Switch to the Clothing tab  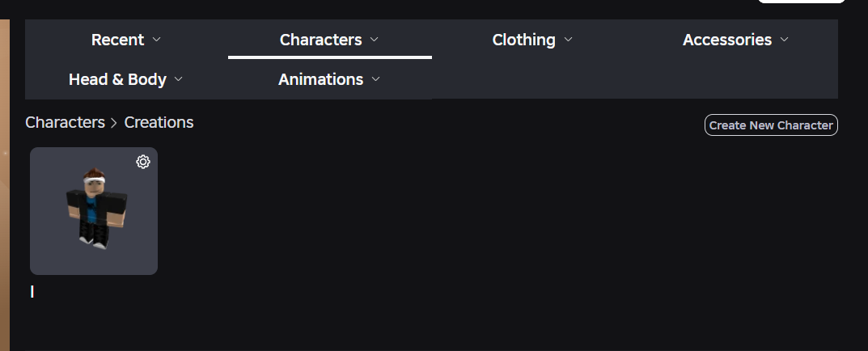523,40
